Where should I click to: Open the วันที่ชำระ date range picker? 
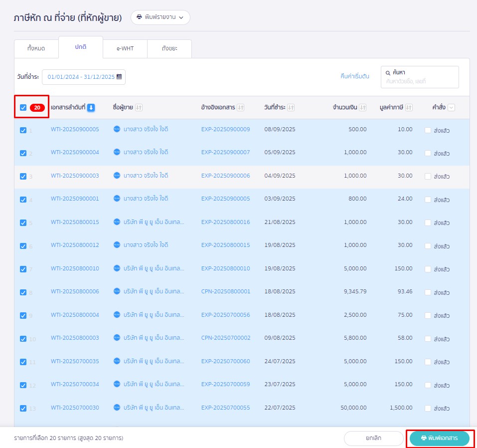(84, 77)
